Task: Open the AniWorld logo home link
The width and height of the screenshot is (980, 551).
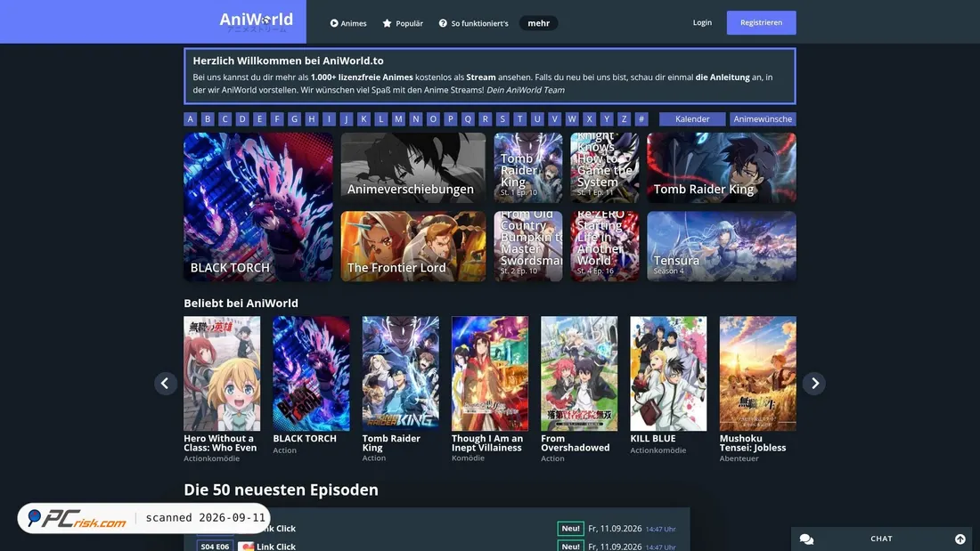Action: (x=257, y=21)
